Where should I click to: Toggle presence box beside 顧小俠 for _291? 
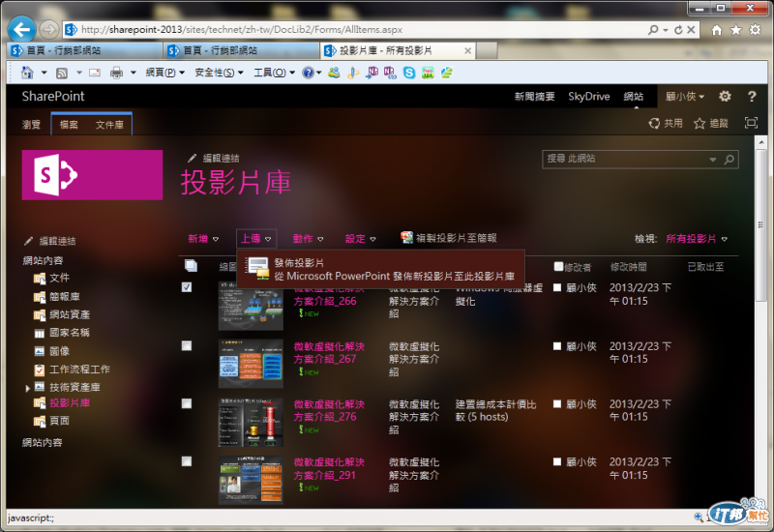(x=557, y=461)
